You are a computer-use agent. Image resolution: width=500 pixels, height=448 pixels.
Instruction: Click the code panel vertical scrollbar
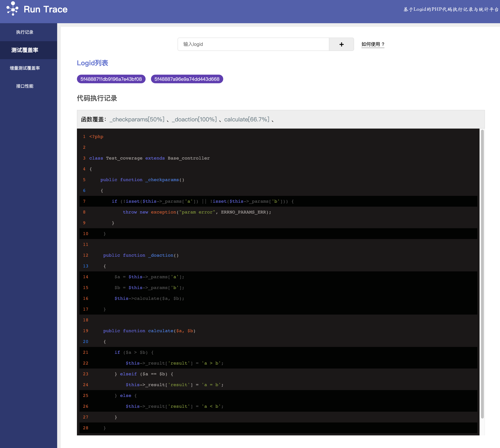(x=482, y=273)
